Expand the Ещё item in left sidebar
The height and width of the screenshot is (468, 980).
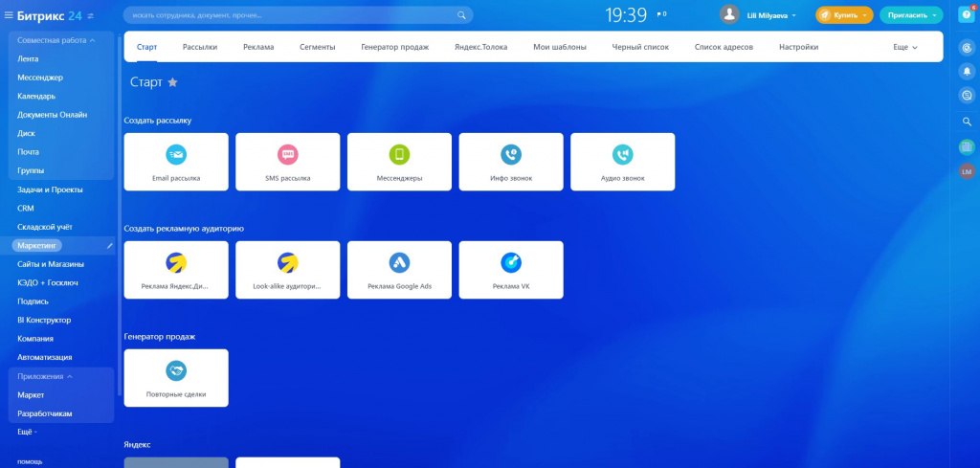point(28,432)
